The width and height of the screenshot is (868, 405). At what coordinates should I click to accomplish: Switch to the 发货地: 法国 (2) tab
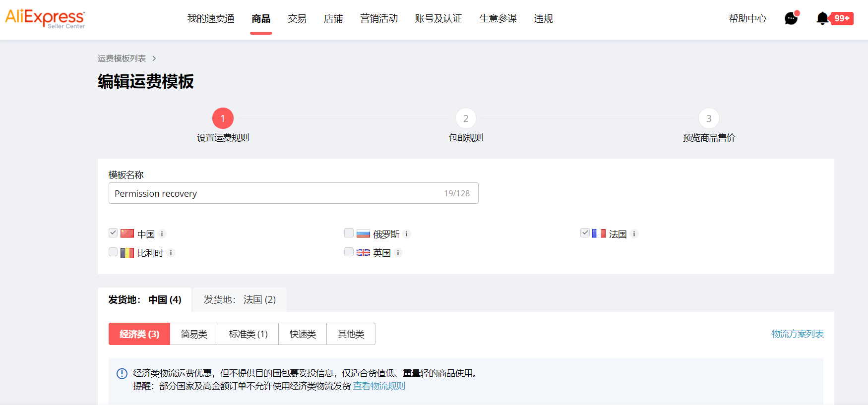(240, 300)
